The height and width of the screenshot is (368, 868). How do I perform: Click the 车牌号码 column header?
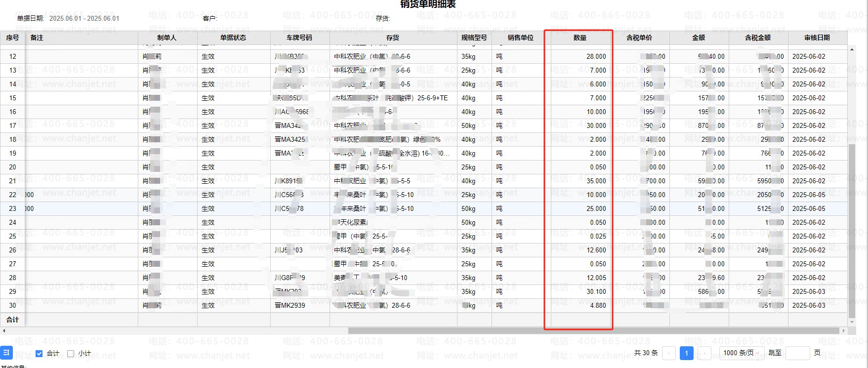pyautogui.click(x=299, y=38)
